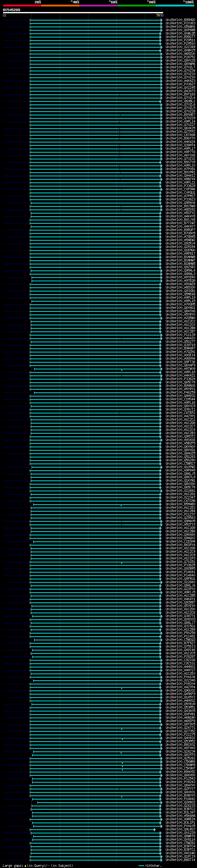Select the label UniRef100_C6TEP2
The image size is (197, 868).
tap(180, 413)
